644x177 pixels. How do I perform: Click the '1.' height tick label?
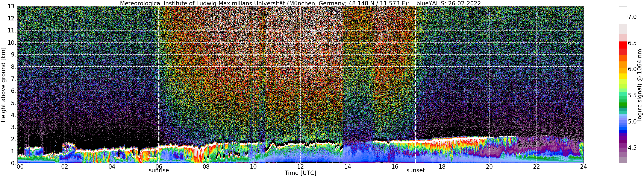click(x=14, y=151)
